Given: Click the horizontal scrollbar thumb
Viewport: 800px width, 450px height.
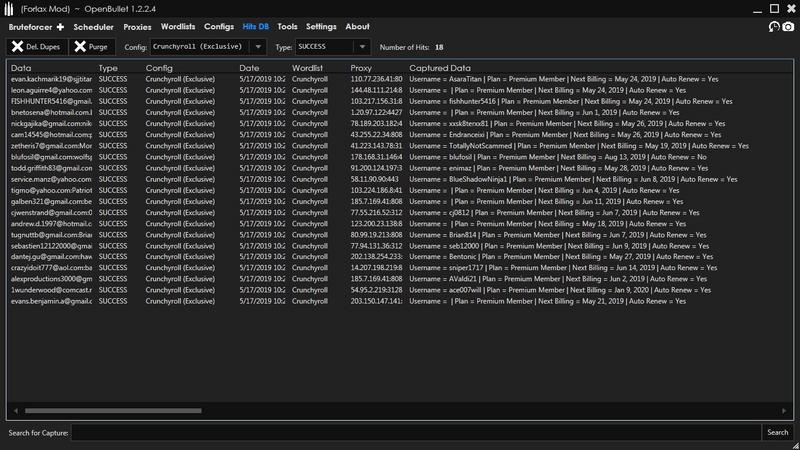Looking at the screenshot, I should (113, 411).
